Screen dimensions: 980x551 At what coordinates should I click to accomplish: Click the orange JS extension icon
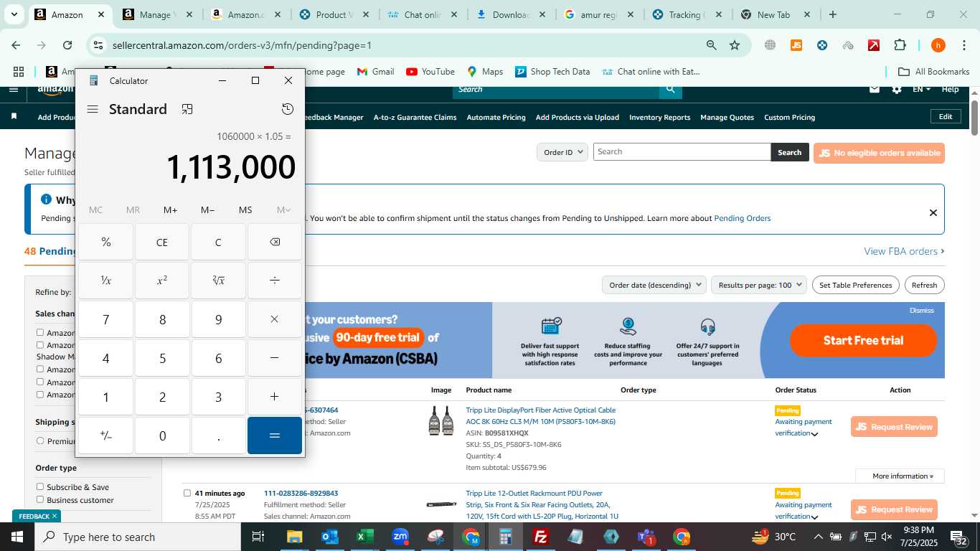pyautogui.click(x=796, y=45)
